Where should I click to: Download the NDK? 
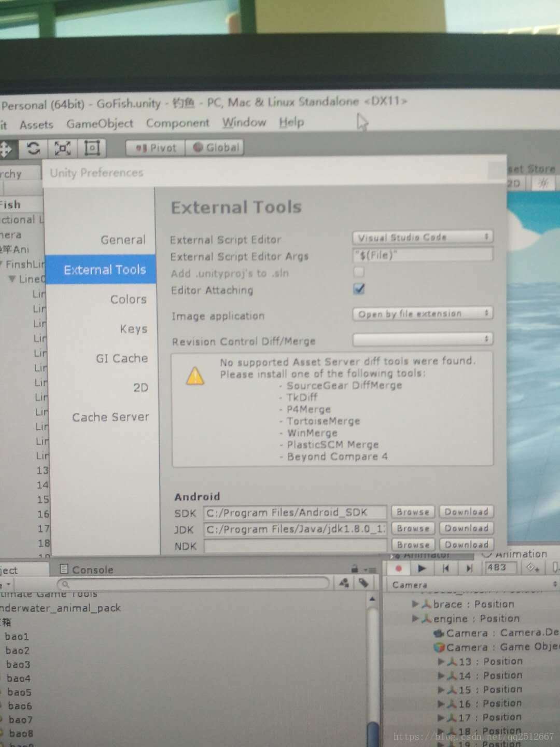[466, 545]
